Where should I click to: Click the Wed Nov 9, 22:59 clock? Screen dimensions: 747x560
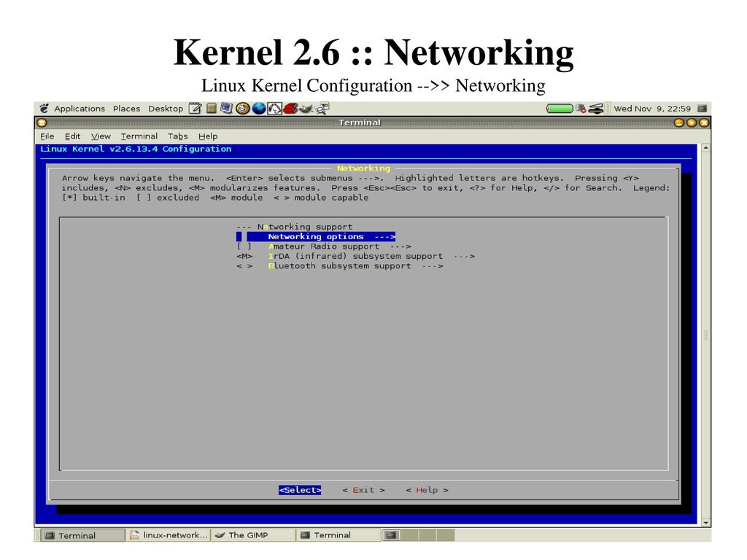[651, 109]
